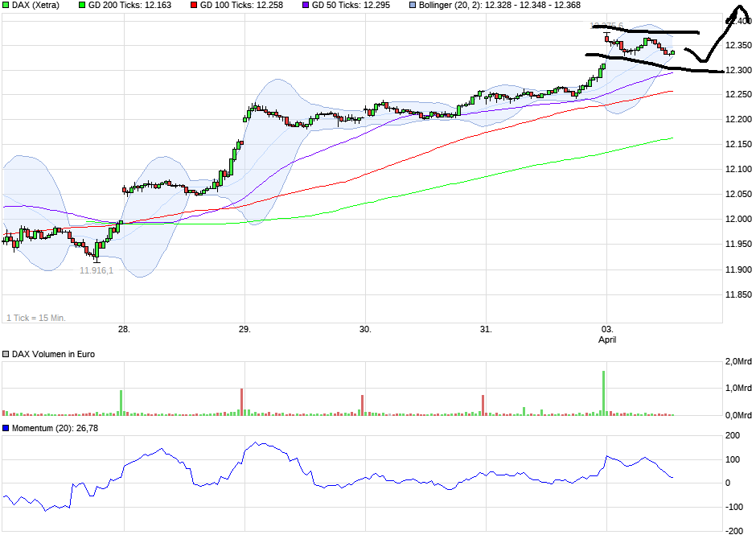Select the 'DAX Volumen in Euro' title

[x=53, y=354]
